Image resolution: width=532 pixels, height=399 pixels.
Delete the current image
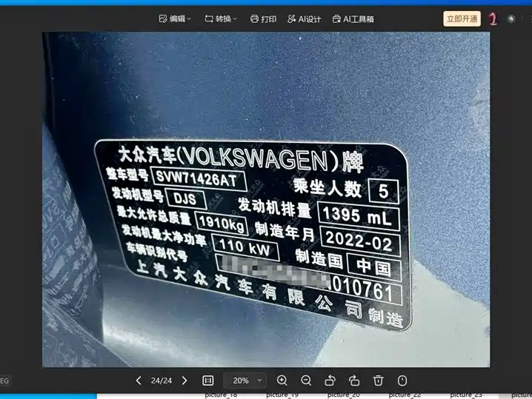coord(379,380)
